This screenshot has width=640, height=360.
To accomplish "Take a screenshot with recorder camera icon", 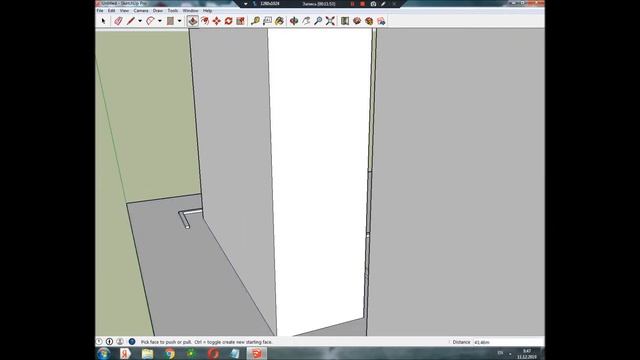I will 373,4.
